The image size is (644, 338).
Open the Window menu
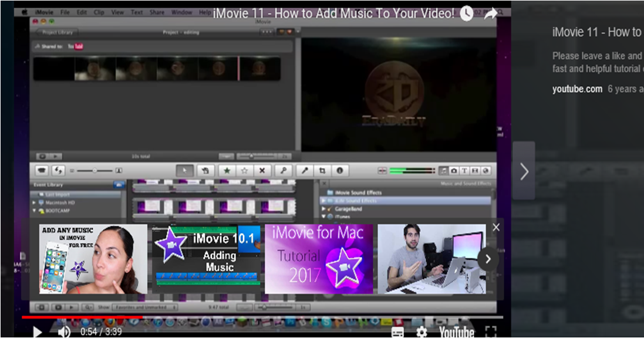[x=181, y=12]
